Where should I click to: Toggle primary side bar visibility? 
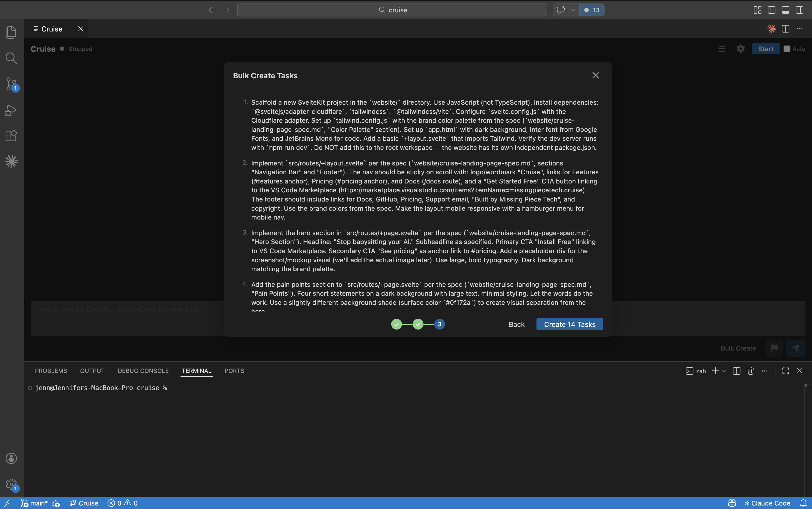pyautogui.click(x=771, y=10)
